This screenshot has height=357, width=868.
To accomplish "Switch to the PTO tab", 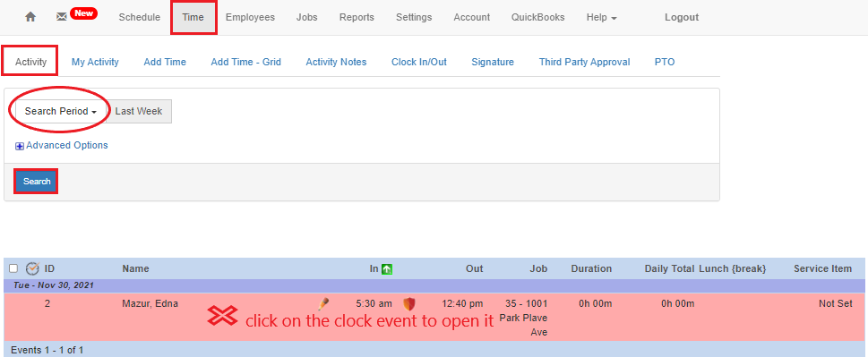I will [x=665, y=62].
